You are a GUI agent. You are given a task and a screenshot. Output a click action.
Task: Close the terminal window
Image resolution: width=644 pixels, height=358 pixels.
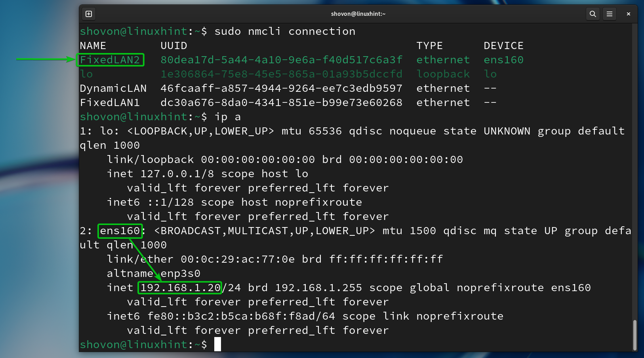tap(628, 14)
